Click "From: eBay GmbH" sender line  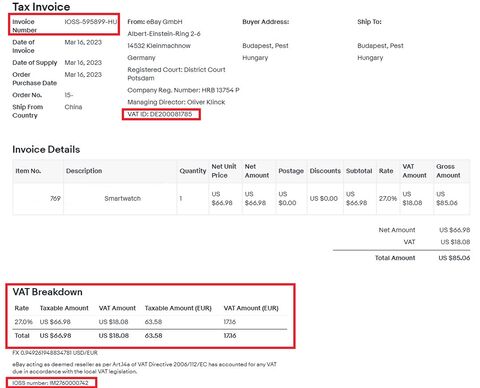155,22
